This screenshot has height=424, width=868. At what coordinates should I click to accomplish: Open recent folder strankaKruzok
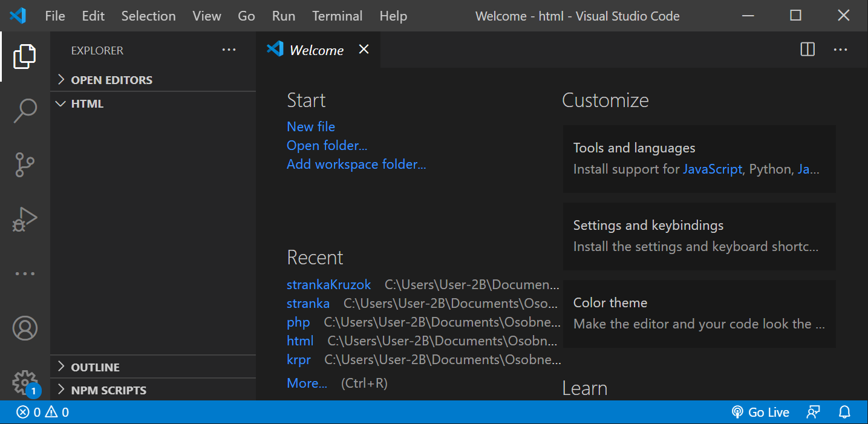click(x=329, y=284)
